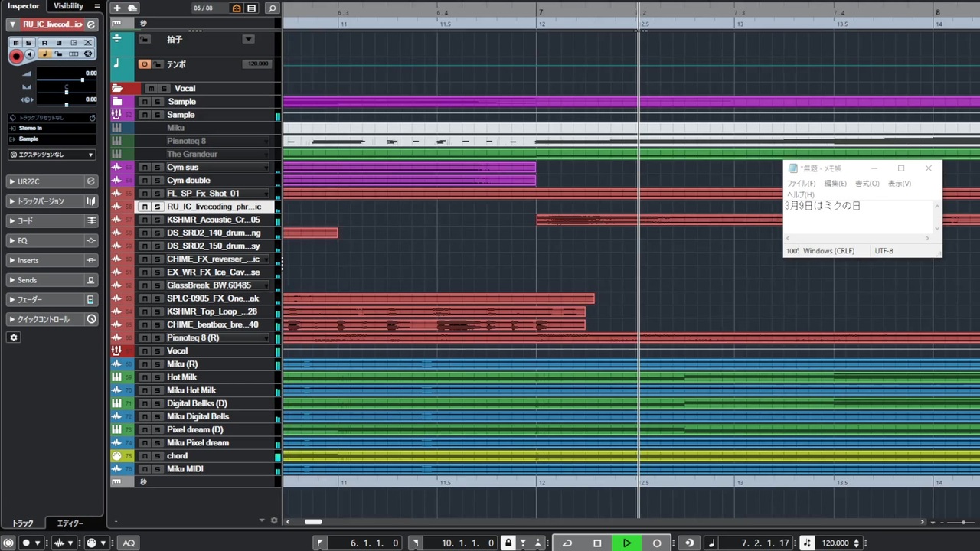Click the record enable button in Inspector
980x551 pixels.
[16, 56]
